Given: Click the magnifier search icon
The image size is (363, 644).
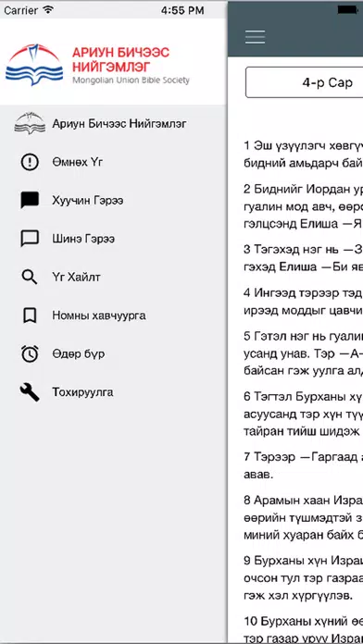Looking at the screenshot, I should pyautogui.click(x=30, y=278).
